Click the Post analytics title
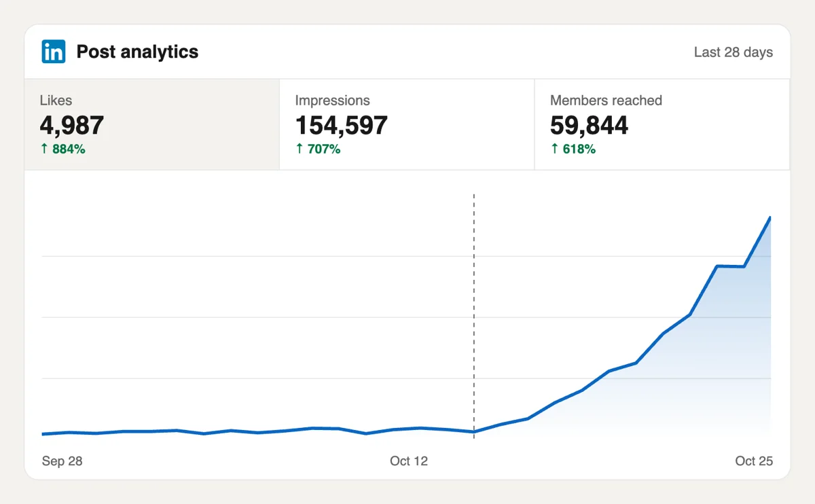 tap(137, 52)
